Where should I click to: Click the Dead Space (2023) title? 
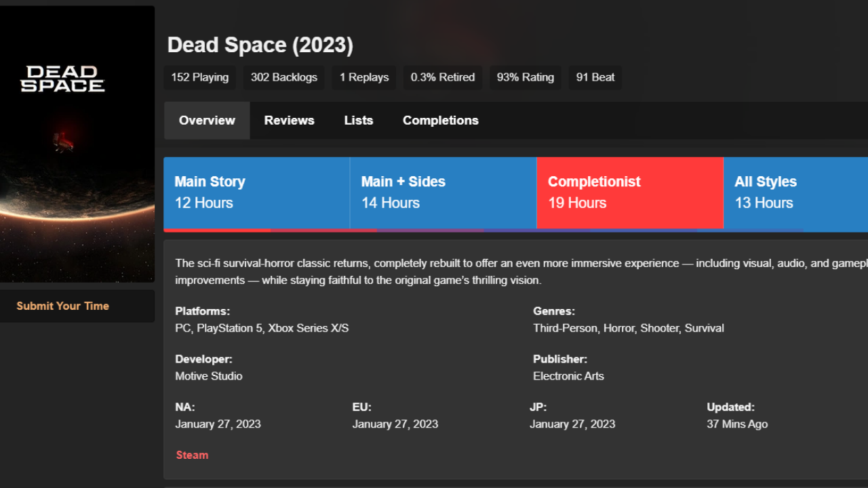(x=260, y=45)
